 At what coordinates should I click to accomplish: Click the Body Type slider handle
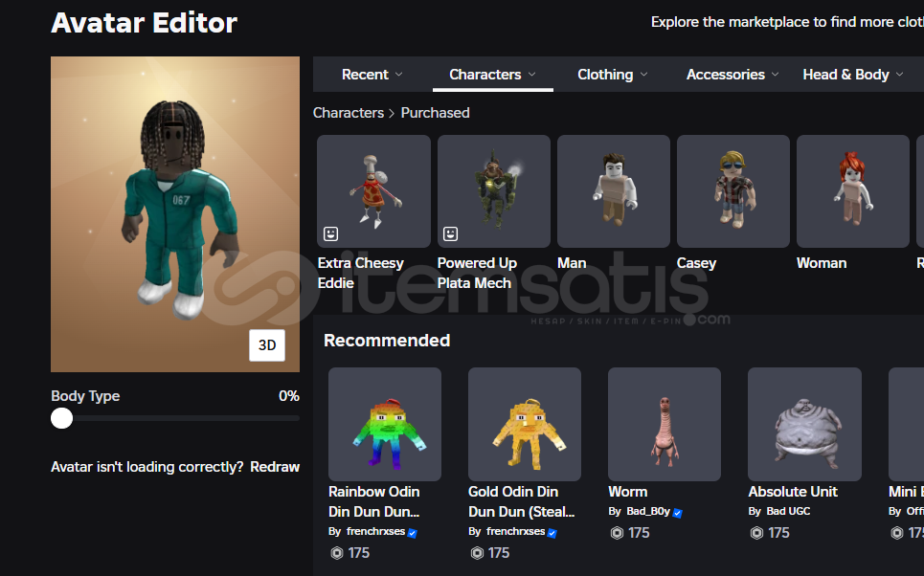click(x=62, y=419)
